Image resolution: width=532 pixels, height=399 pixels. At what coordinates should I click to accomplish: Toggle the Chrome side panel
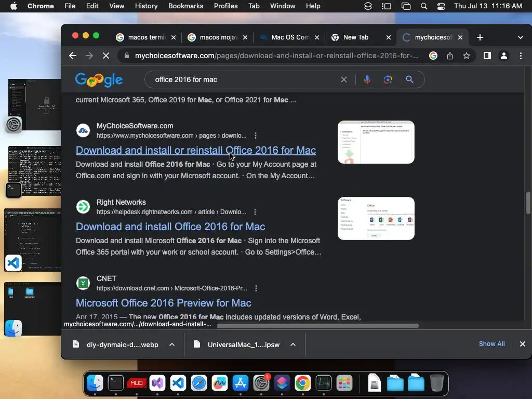(487, 56)
